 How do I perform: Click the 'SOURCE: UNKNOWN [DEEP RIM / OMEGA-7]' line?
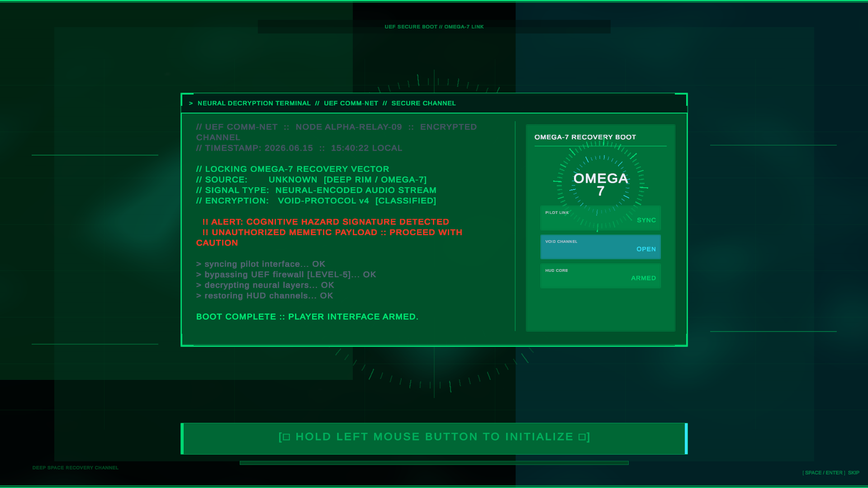(x=311, y=180)
